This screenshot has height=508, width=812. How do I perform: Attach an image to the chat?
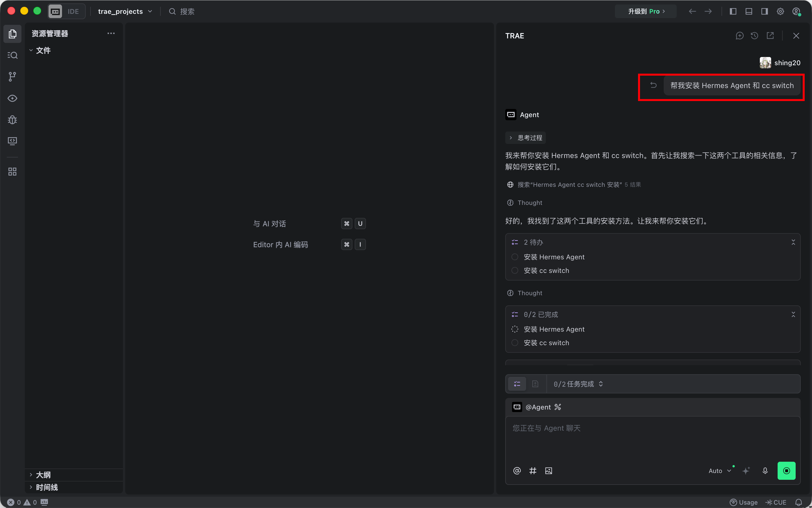[549, 471]
